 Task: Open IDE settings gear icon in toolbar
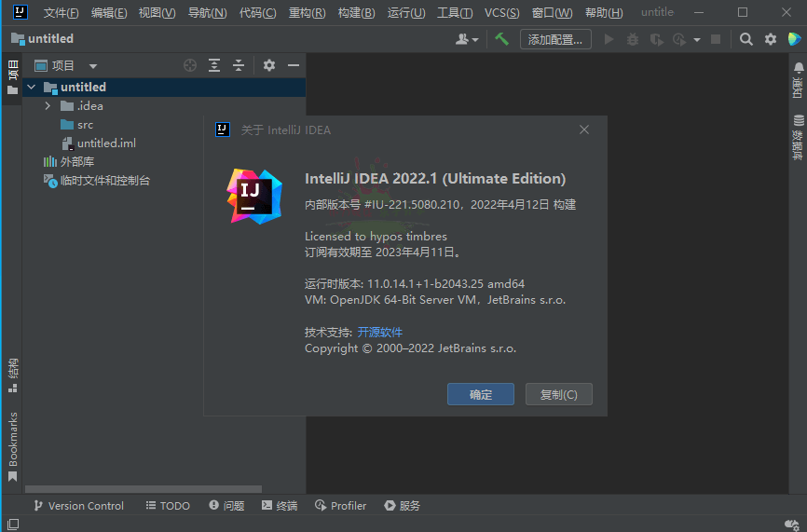click(771, 39)
